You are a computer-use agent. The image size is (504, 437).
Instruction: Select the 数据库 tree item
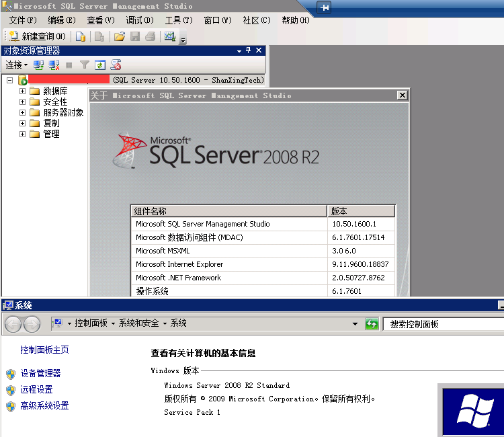click(x=55, y=91)
